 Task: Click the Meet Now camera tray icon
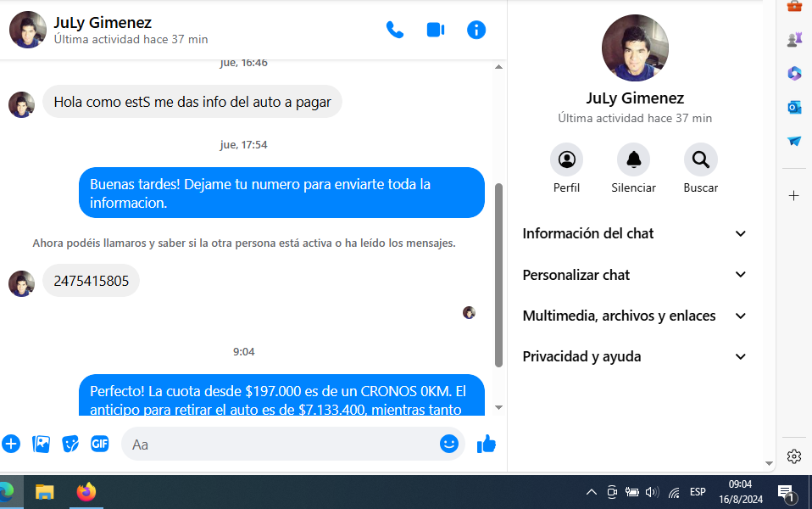click(x=612, y=492)
